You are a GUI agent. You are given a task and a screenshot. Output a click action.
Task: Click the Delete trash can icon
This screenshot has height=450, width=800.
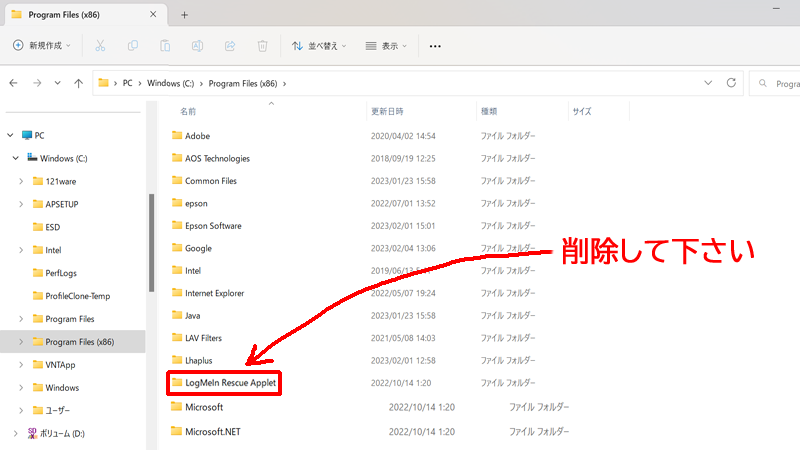(x=262, y=46)
